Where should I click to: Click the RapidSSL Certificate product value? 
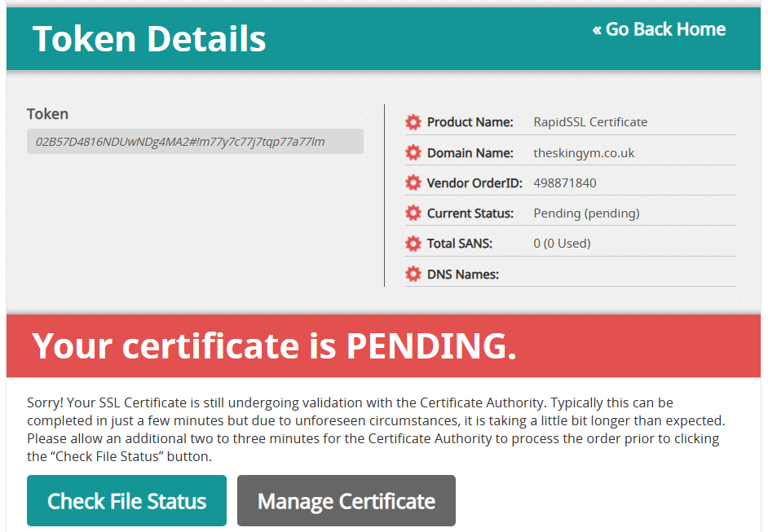(x=590, y=122)
